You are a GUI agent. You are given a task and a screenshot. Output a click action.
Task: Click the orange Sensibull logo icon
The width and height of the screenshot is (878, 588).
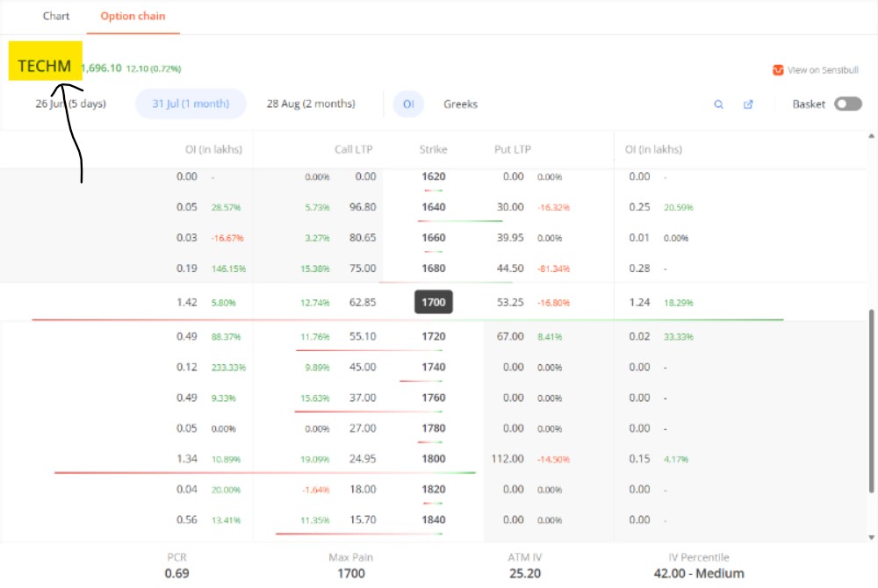777,70
